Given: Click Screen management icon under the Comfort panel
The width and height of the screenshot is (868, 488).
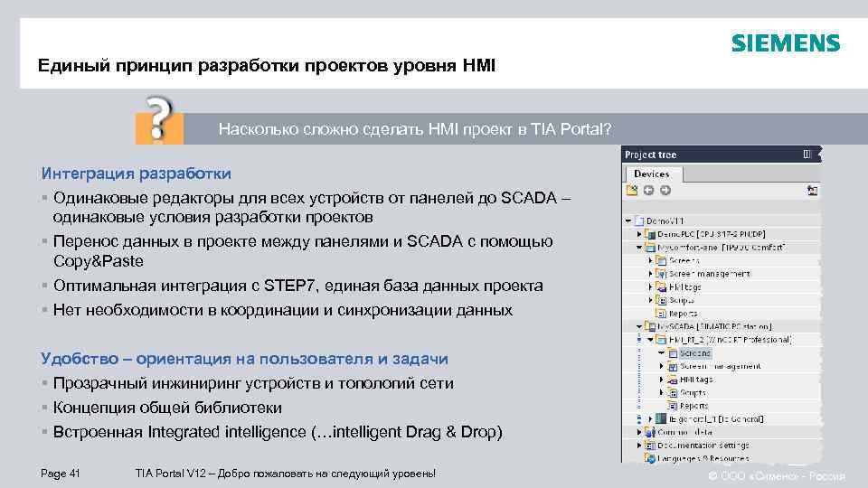Looking at the screenshot, I should pyautogui.click(x=661, y=273).
